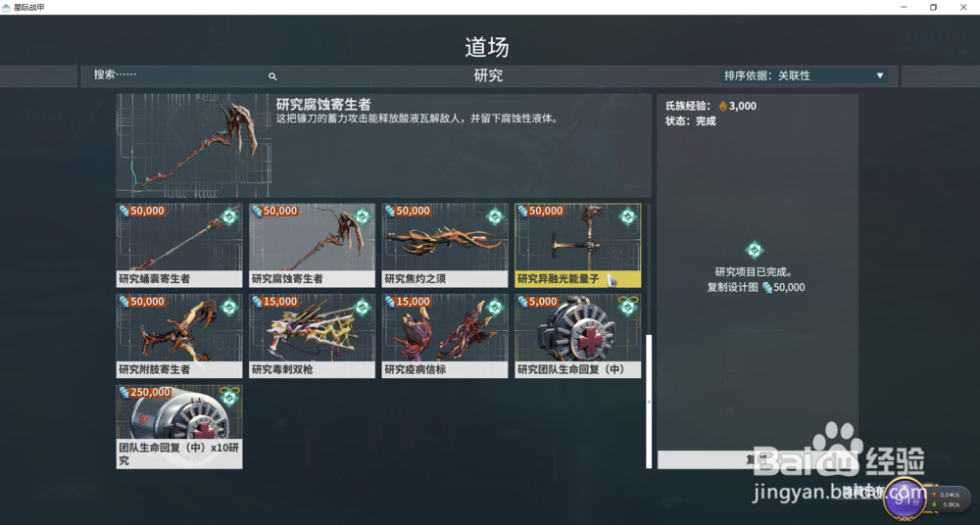Open the 排序依据 关联性 sort dropdown
The width and height of the screenshot is (980, 525).
[x=805, y=75]
